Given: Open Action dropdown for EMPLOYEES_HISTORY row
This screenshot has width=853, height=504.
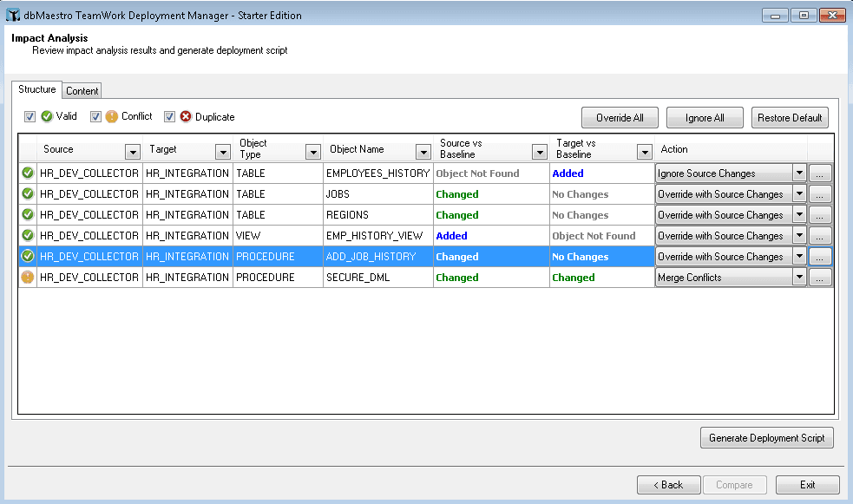Looking at the screenshot, I should [x=799, y=173].
